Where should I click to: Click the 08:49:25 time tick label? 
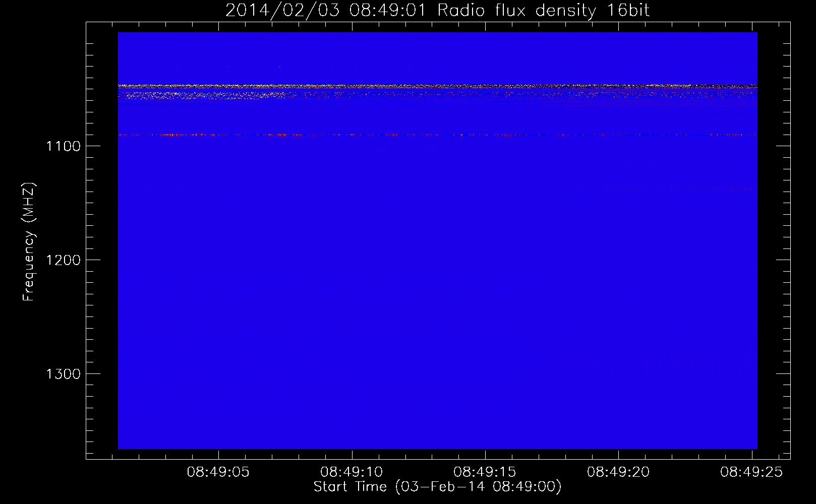[751, 472]
